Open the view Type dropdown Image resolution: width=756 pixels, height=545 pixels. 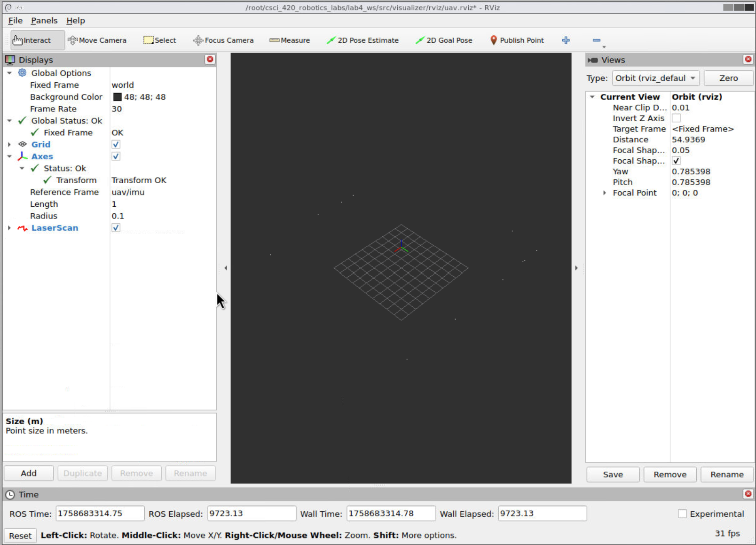pyautogui.click(x=655, y=78)
